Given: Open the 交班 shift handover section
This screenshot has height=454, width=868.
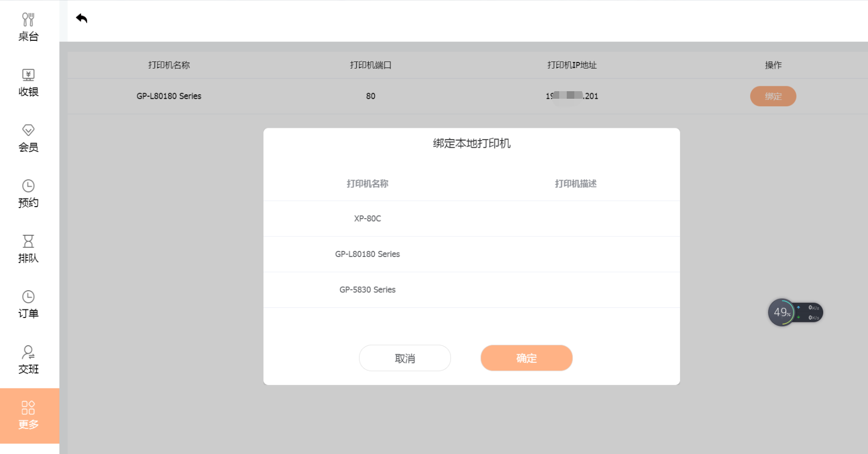Looking at the screenshot, I should [29, 360].
